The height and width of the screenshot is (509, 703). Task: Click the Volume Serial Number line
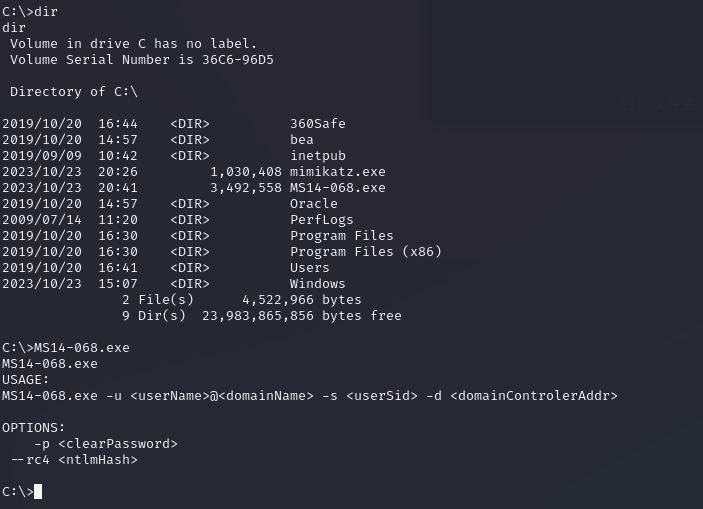pos(141,59)
